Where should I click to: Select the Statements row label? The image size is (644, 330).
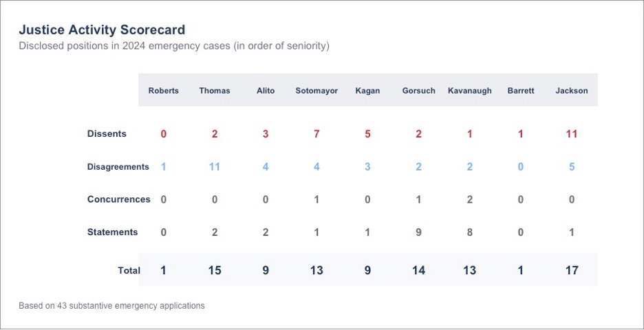(112, 232)
